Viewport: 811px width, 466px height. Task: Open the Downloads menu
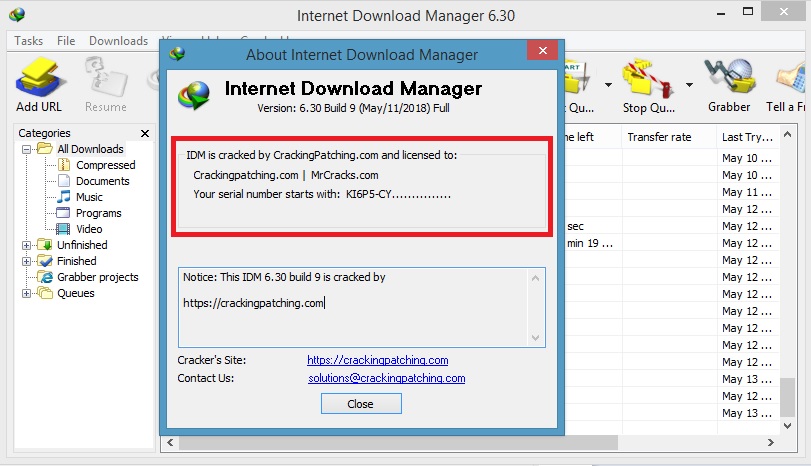coord(118,40)
